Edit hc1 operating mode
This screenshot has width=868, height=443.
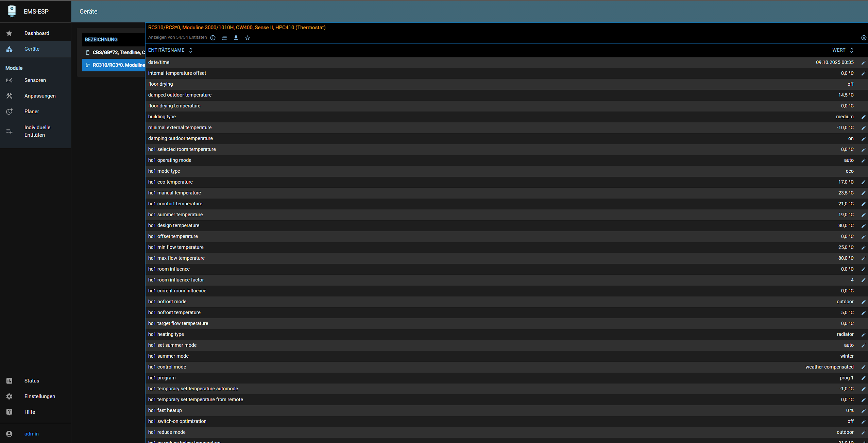click(x=863, y=160)
